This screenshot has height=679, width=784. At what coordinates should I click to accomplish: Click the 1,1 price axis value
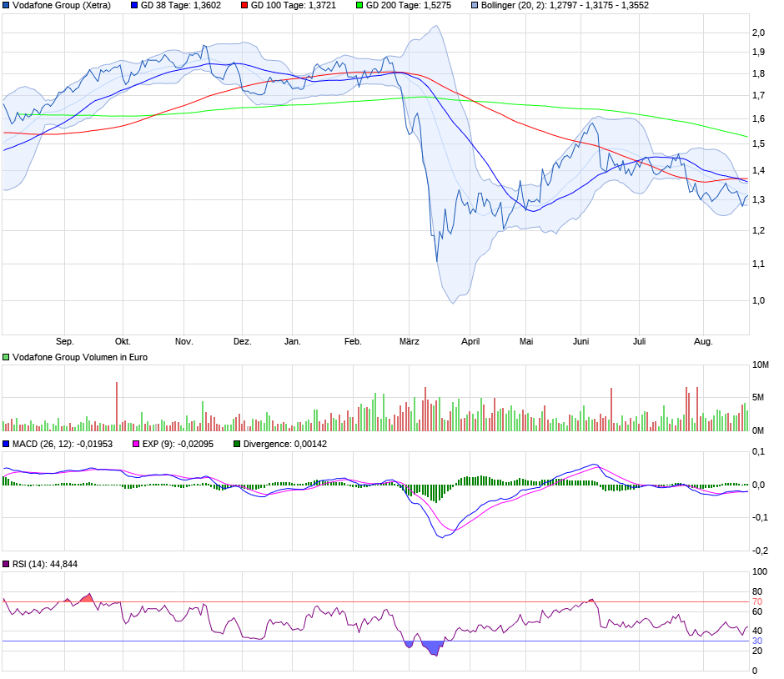(x=758, y=264)
